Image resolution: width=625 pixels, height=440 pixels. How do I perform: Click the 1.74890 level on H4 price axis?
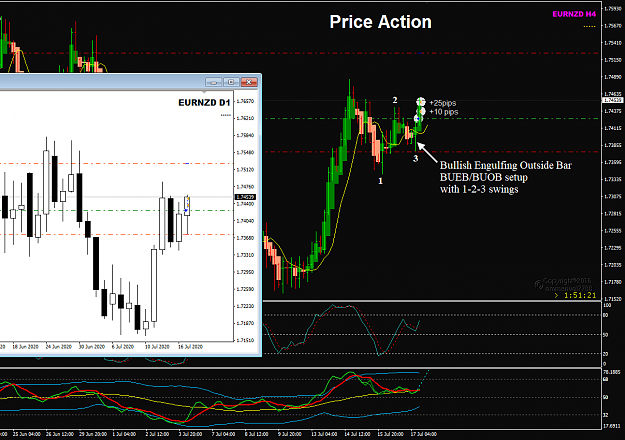click(x=613, y=77)
